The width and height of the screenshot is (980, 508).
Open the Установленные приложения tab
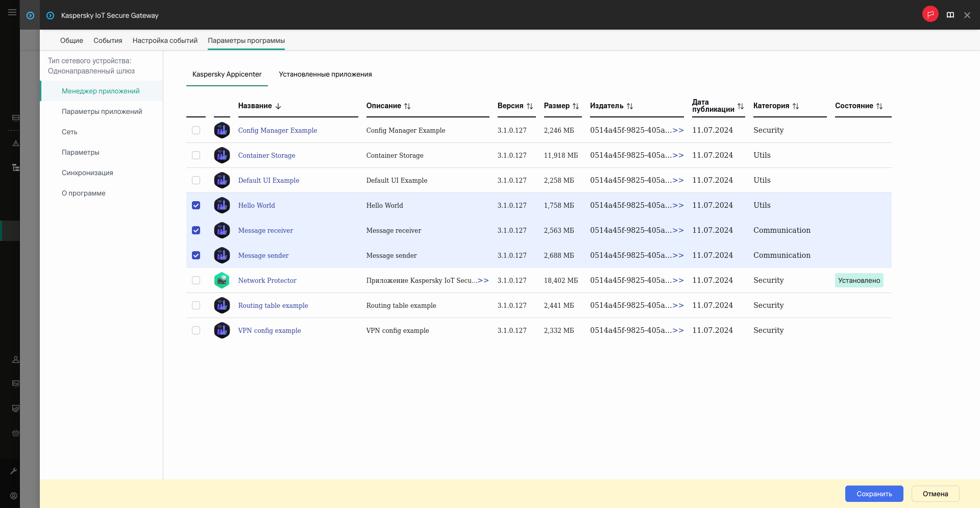click(x=325, y=74)
